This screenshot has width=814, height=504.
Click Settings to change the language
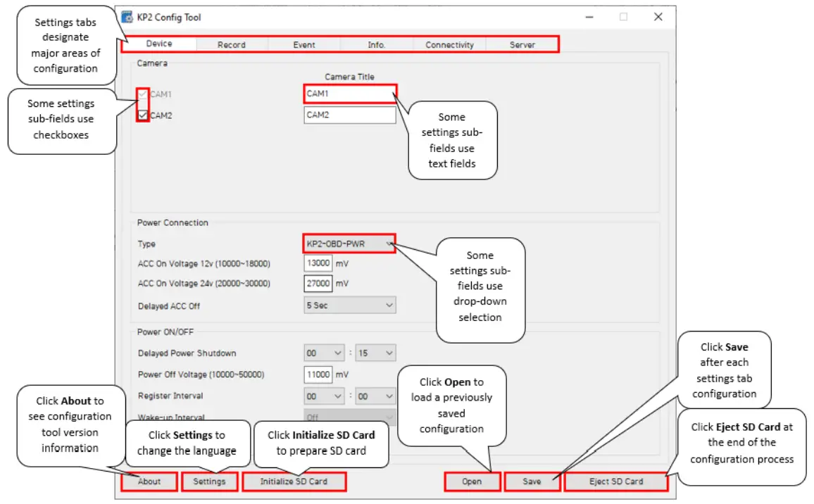[208, 481]
